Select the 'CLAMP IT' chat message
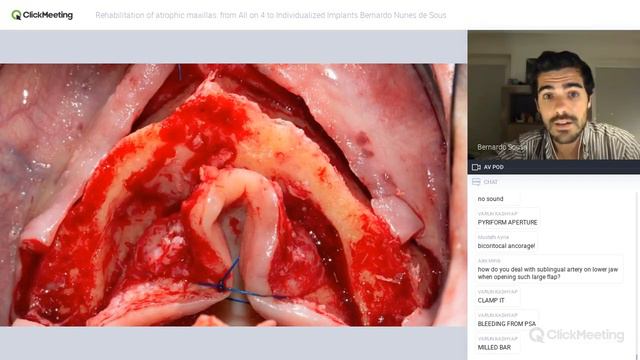The image size is (640, 360). (x=491, y=300)
